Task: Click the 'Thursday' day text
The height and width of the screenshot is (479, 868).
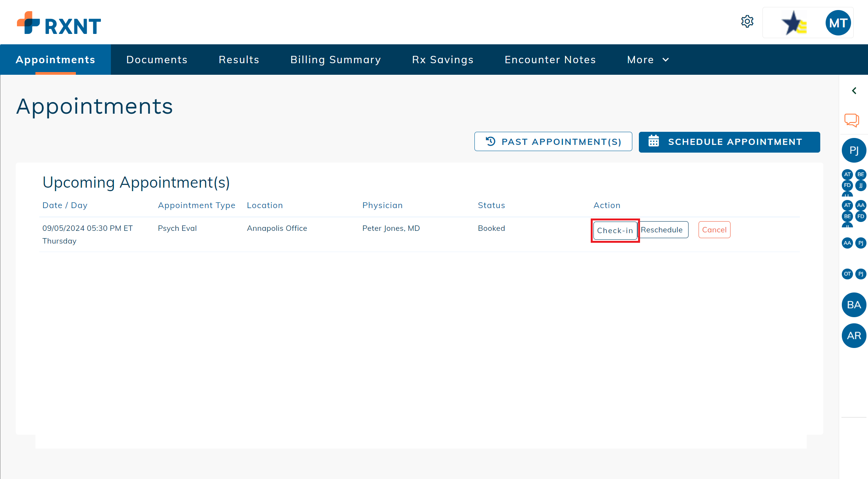Action: pyautogui.click(x=59, y=241)
